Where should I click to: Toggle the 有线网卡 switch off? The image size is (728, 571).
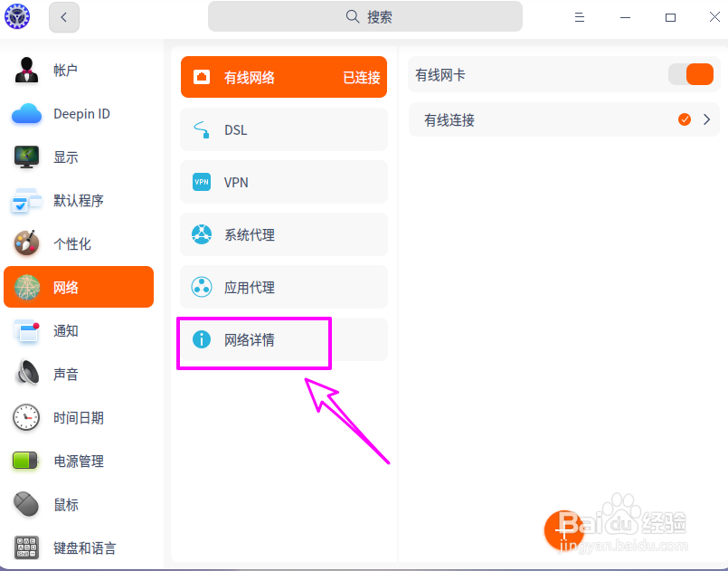tap(690, 74)
